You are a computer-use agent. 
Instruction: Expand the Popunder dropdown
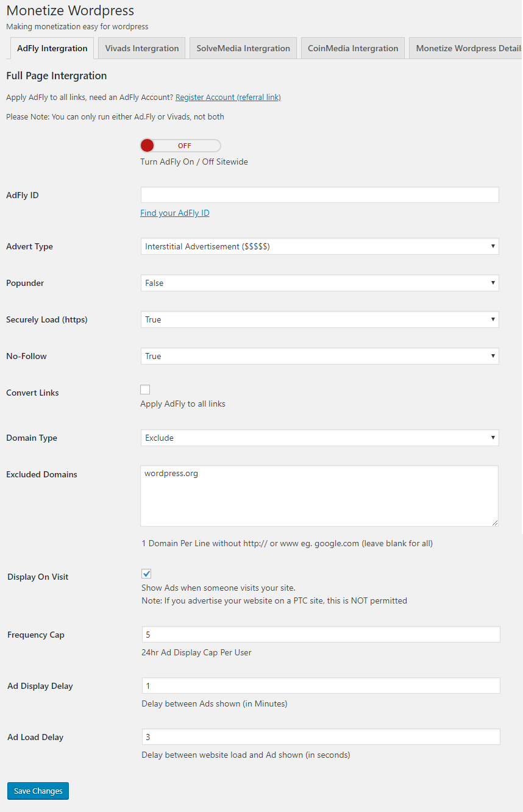coord(319,283)
